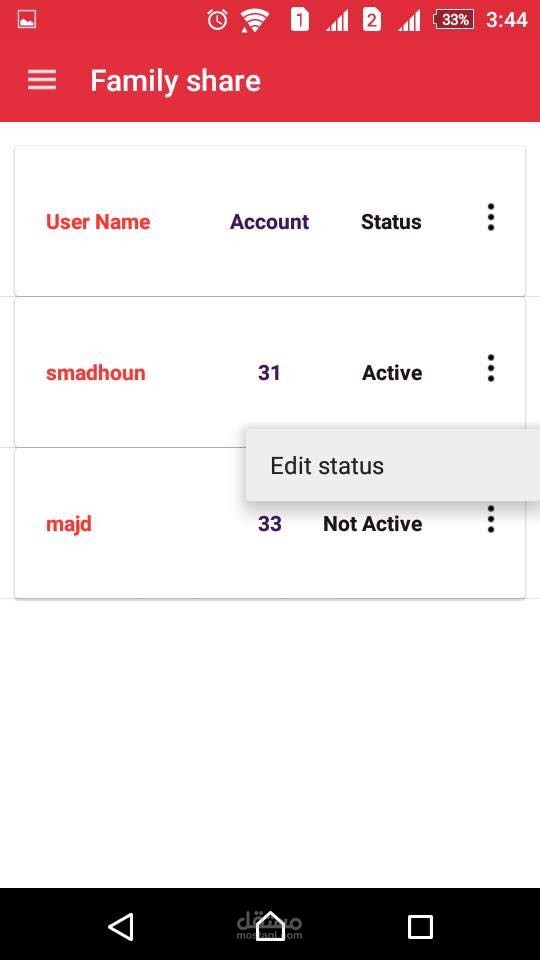Tap the Android home navigation button
Screen dimensions: 540x960
pos(270,926)
